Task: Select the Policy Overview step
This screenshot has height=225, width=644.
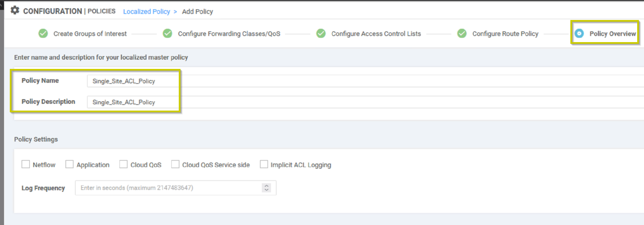Action: tap(613, 34)
